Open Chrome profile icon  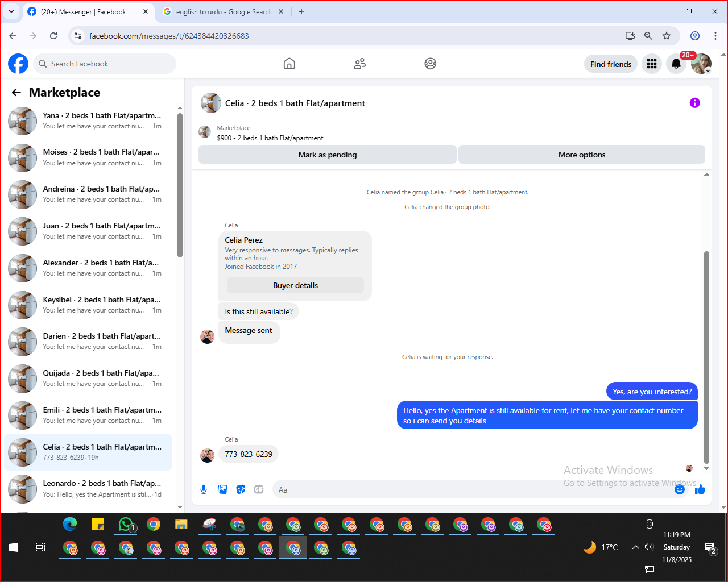[x=695, y=36]
